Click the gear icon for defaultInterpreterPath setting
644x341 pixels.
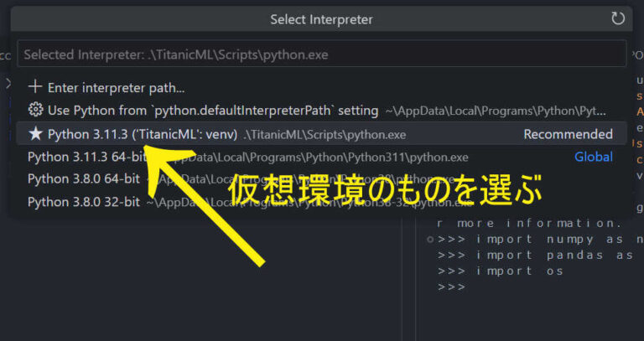click(x=35, y=110)
